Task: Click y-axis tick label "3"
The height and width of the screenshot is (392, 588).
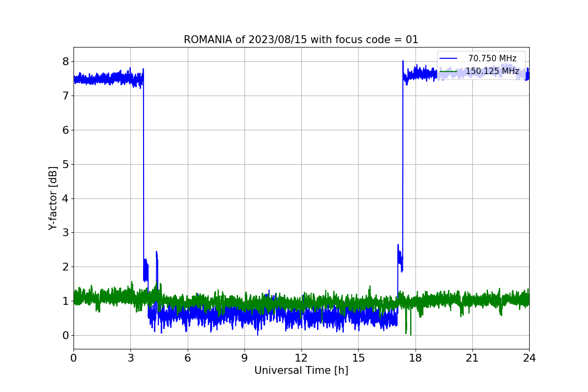Action: [65, 232]
